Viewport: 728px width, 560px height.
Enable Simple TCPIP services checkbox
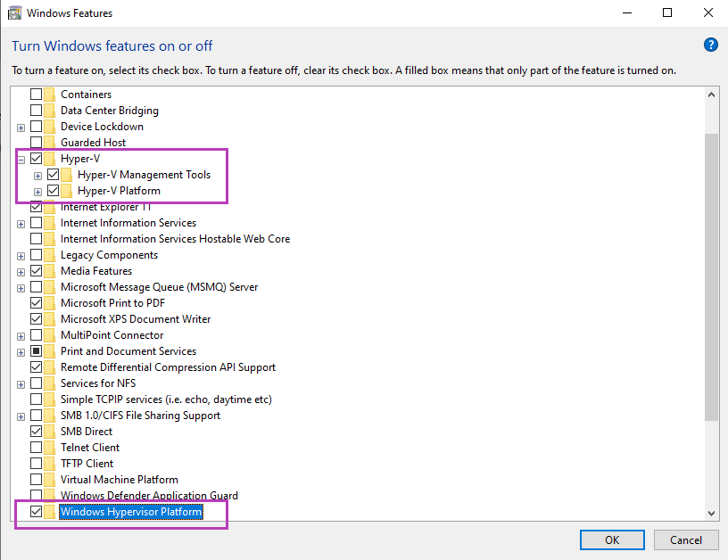point(36,399)
